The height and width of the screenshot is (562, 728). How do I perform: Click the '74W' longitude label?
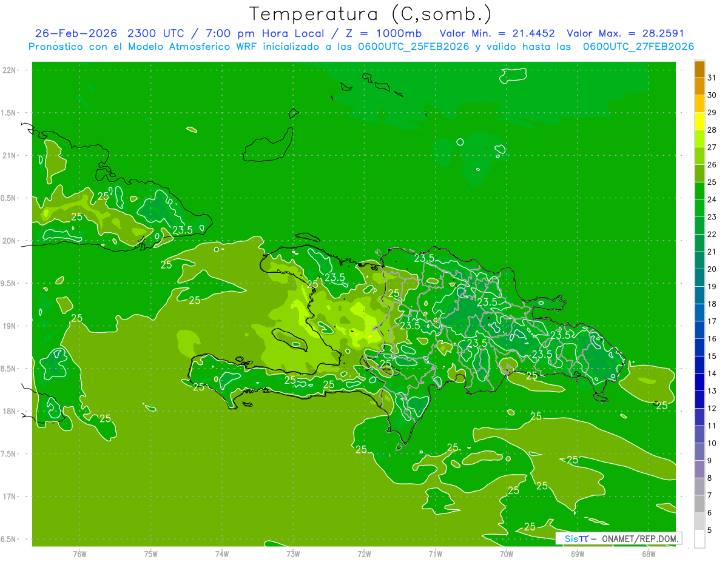[x=222, y=554]
